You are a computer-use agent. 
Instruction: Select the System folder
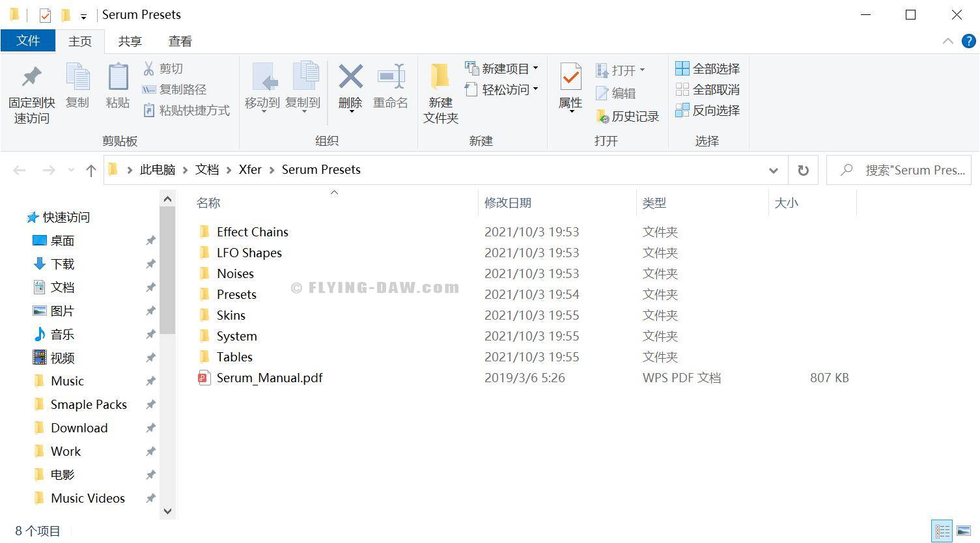(237, 336)
